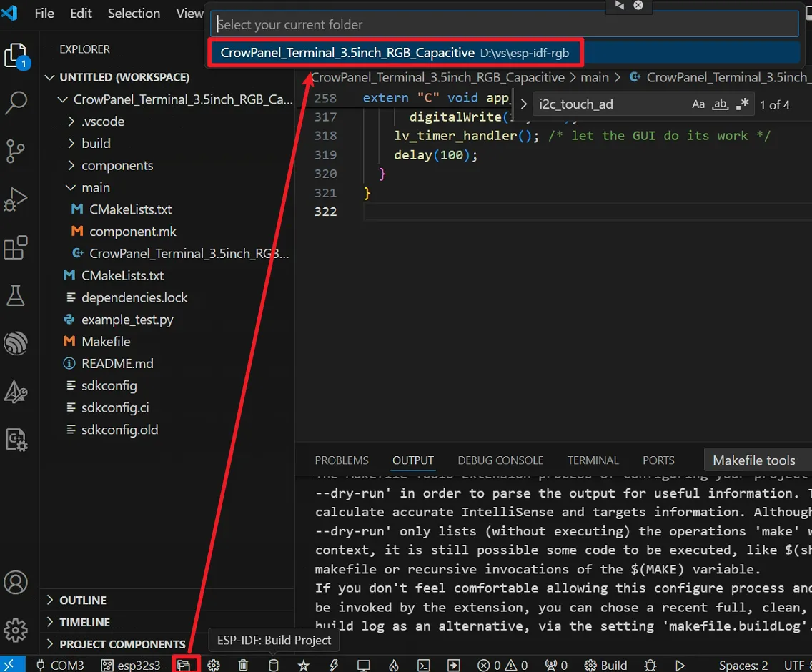Click the debug bug icon in status bar
This screenshot has height=672, width=812.
(650, 665)
